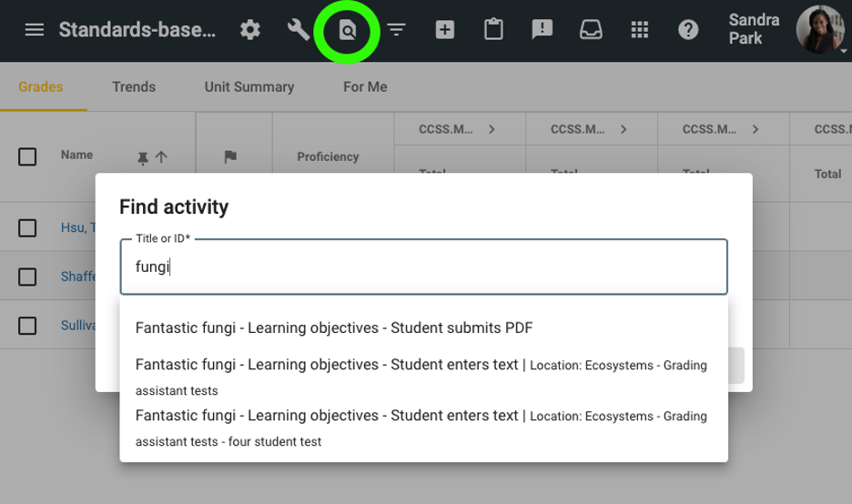Open the announcement exclamation icon
Screen dimensions: 852x504
542,29
